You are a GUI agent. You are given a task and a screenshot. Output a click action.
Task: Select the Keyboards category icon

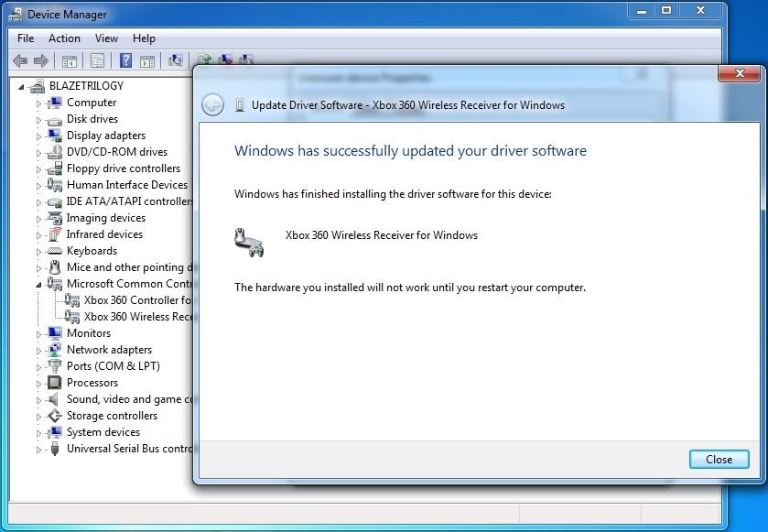54,251
